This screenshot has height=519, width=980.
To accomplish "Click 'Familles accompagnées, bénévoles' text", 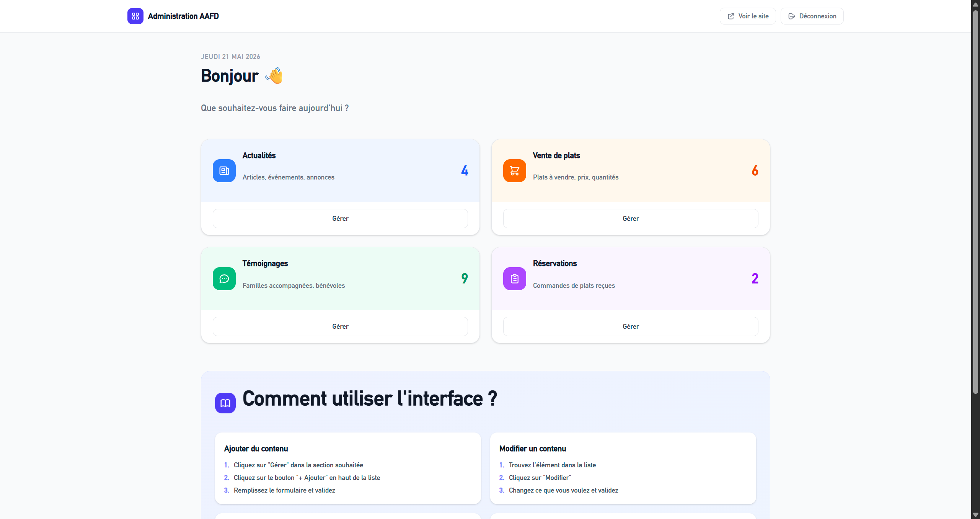I will point(294,286).
